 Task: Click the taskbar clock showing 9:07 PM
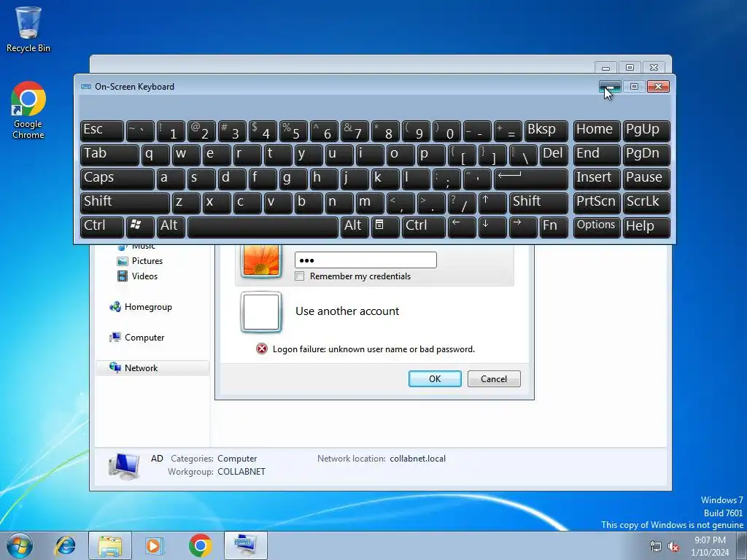click(710, 546)
